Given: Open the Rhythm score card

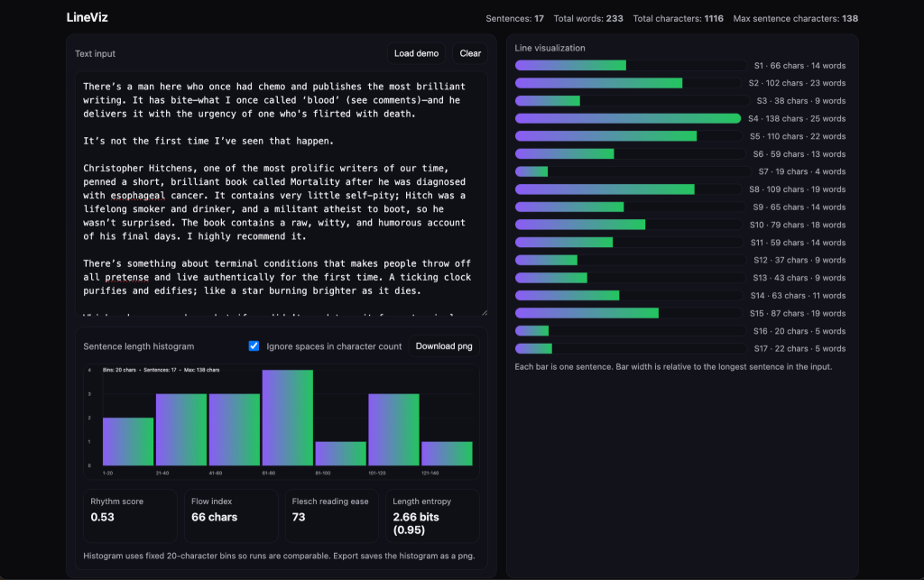Looking at the screenshot, I should [x=131, y=515].
